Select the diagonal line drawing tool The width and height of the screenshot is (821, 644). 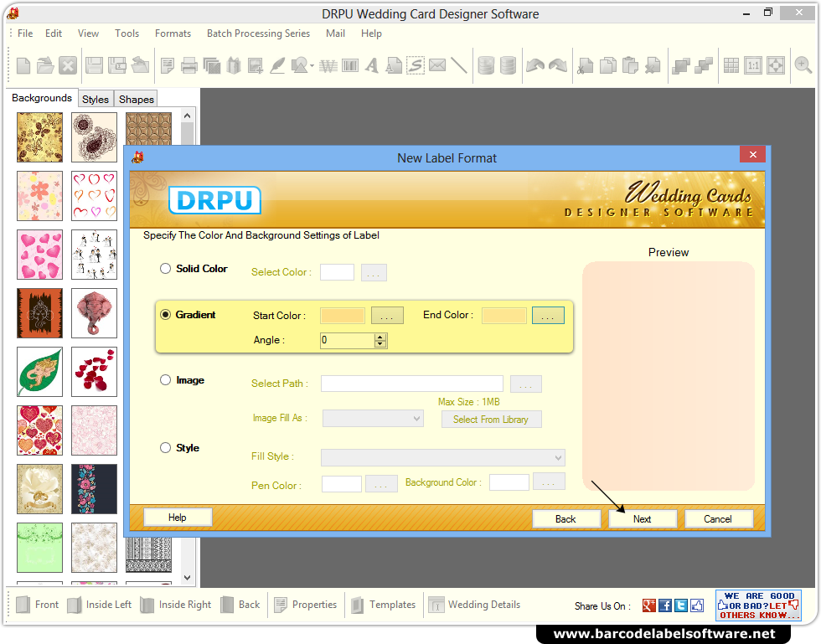pos(459,66)
